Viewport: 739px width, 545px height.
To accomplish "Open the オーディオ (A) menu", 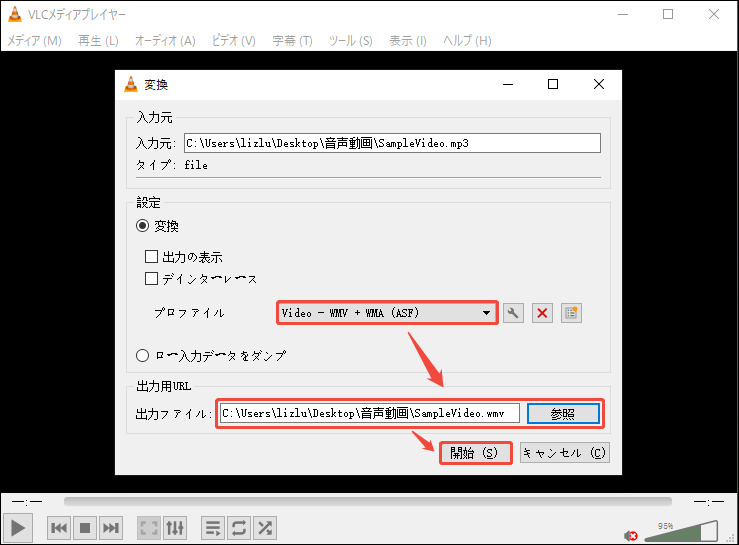I will (165, 41).
